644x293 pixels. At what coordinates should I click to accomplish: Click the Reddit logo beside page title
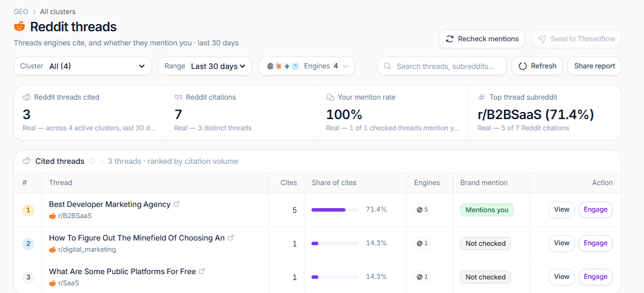coord(19,27)
